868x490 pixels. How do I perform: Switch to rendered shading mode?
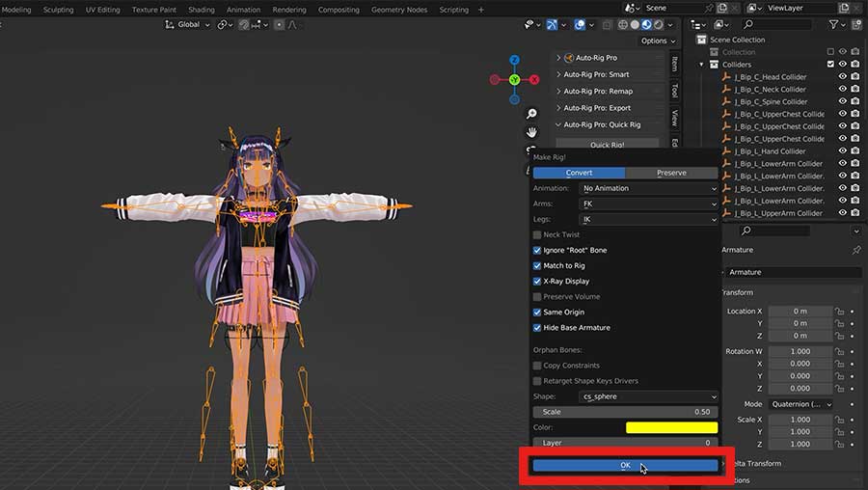click(x=658, y=25)
